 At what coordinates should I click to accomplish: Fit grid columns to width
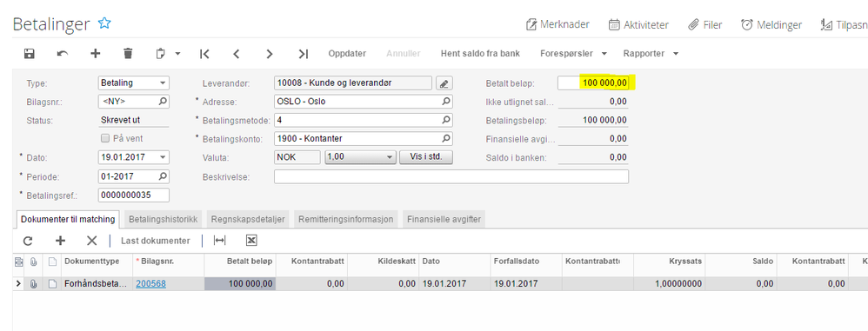point(220,241)
